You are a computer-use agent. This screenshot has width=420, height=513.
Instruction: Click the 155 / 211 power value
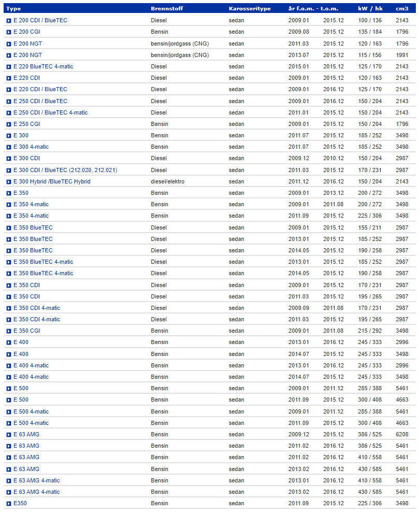point(370,227)
